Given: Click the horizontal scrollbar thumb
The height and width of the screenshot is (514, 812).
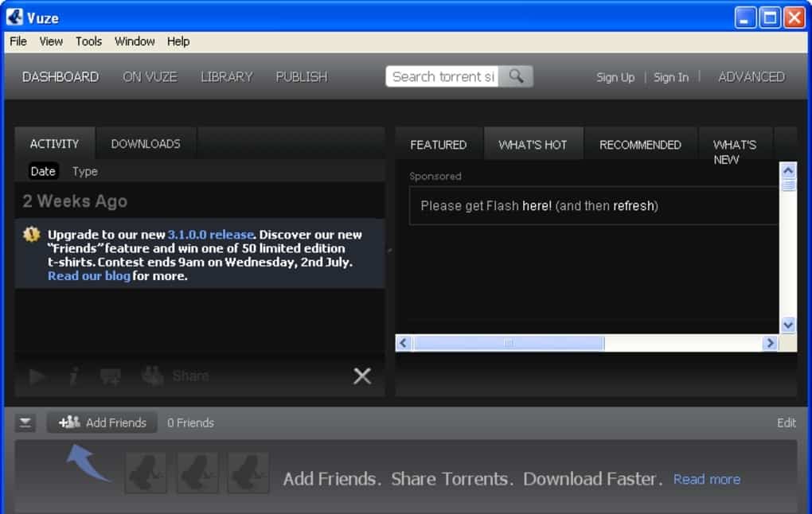Looking at the screenshot, I should [509, 343].
